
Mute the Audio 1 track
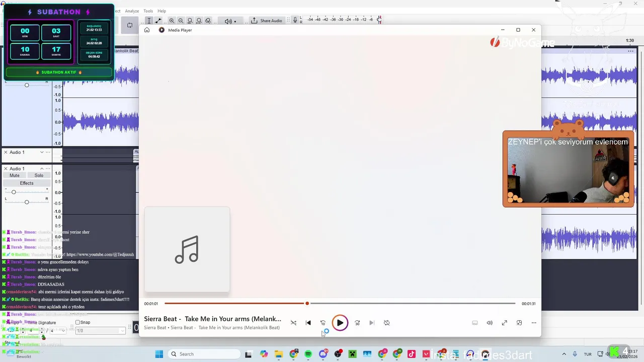14,175
